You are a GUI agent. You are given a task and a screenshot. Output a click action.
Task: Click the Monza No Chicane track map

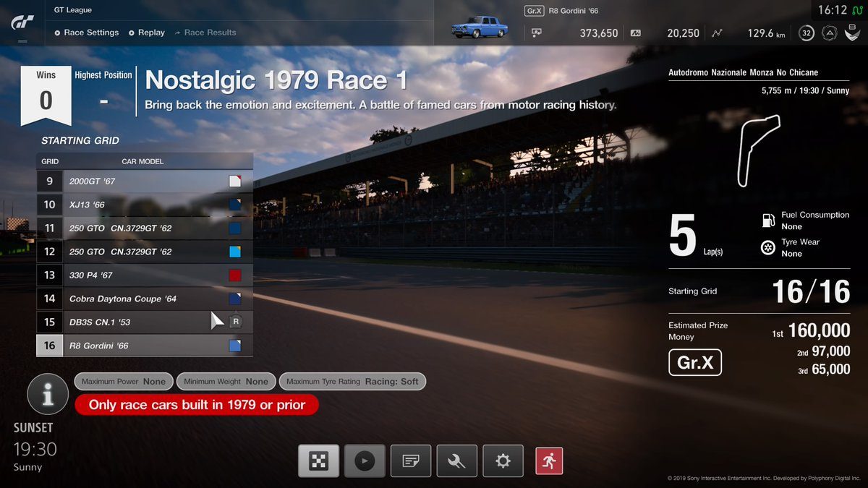[758, 150]
